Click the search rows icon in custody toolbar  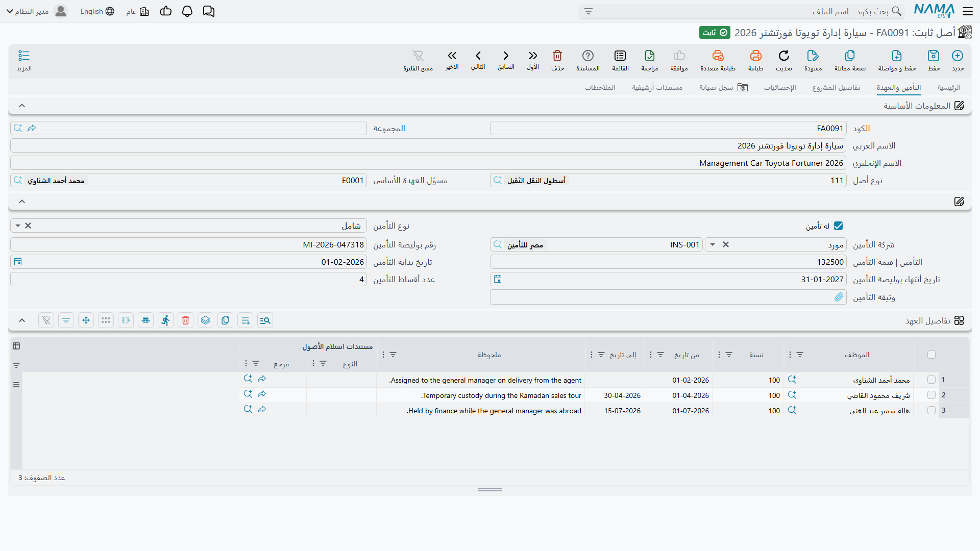(x=265, y=320)
